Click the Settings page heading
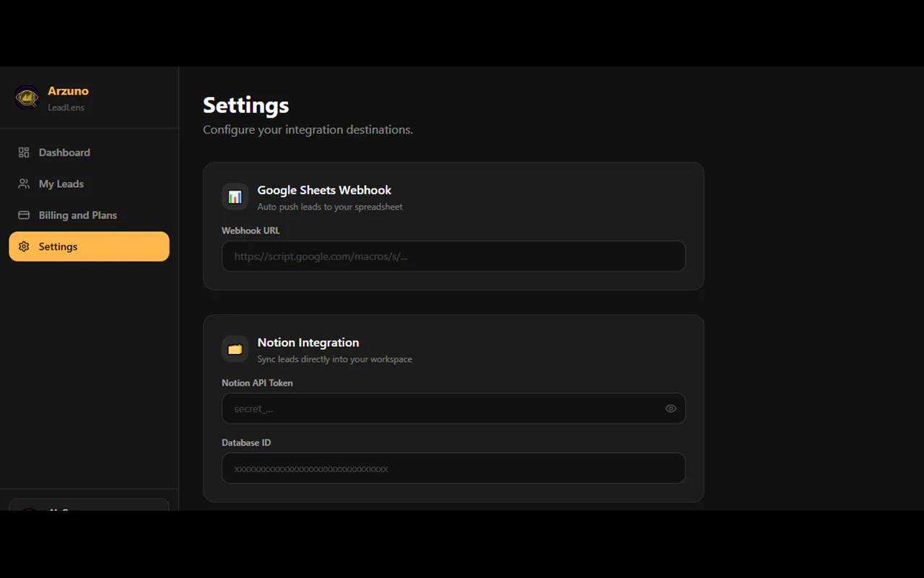Image resolution: width=924 pixels, height=578 pixels. [x=246, y=105]
